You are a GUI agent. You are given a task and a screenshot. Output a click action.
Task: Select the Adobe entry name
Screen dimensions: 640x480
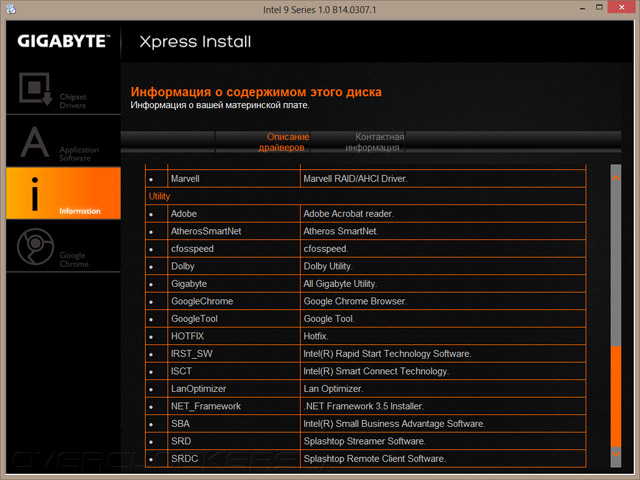(184, 214)
